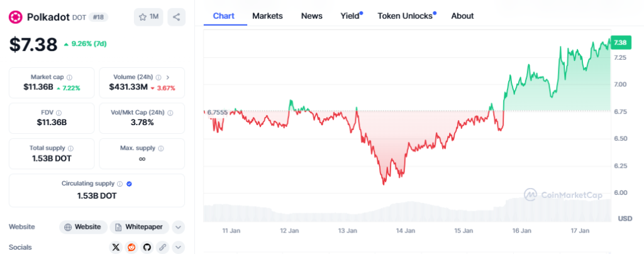The width and height of the screenshot is (644, 254).
Task: Open Polkadot's Reddit community
Action: pyautogui.click(x=131, y=247)
